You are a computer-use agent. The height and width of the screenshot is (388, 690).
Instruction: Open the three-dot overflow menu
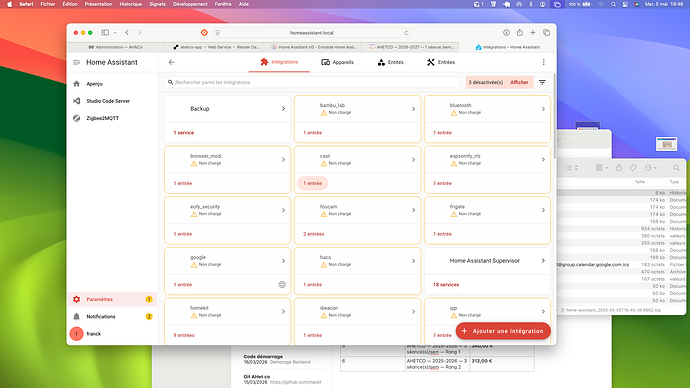(x=543, y=62)
